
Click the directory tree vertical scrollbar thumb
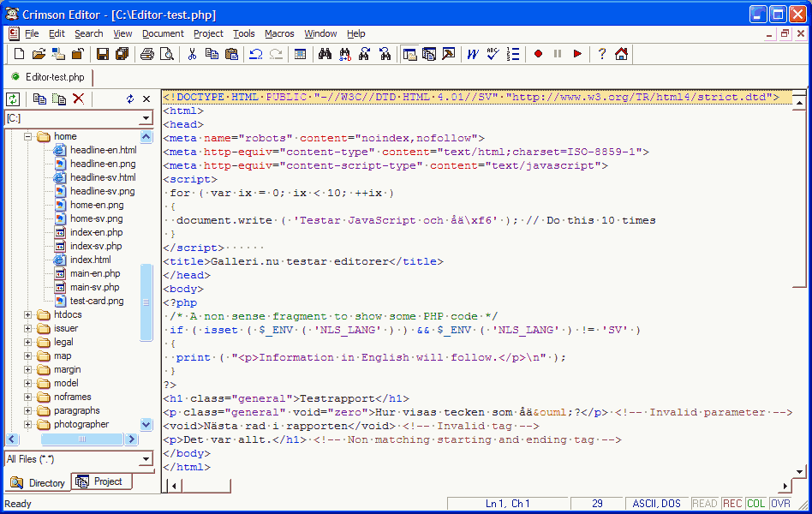[146, 302]
